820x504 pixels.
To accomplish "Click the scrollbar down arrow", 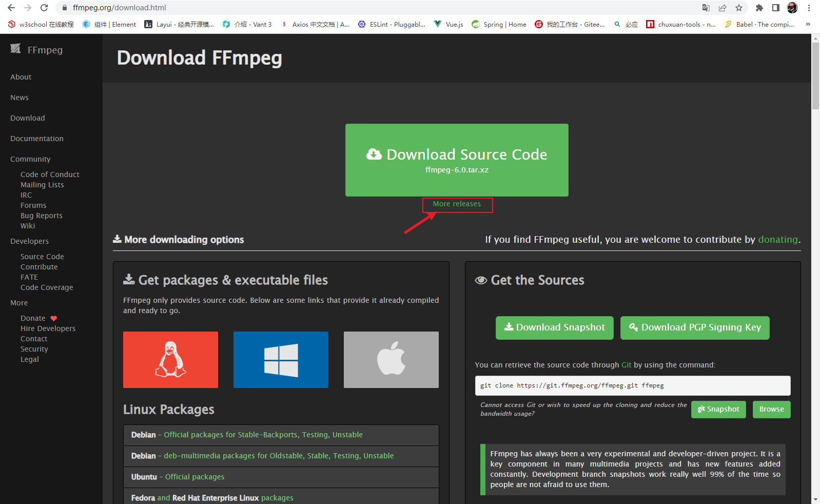I will [815, 499].
